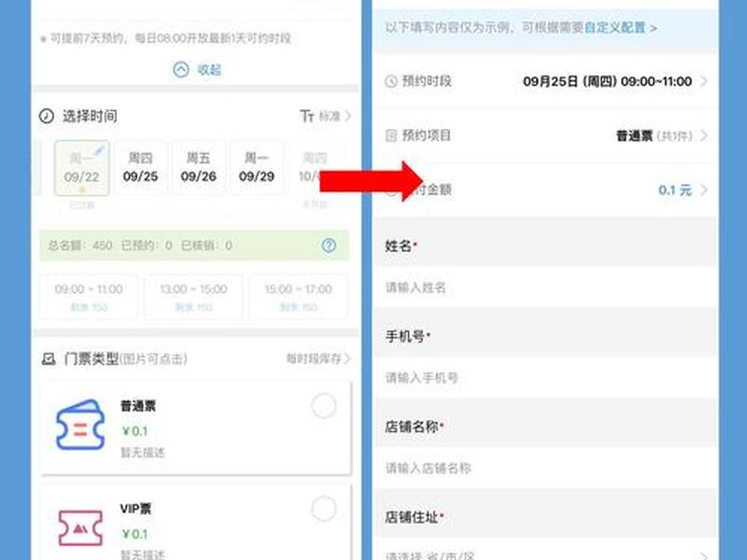This screenshot has height=560, width=747.
Task: Click the 普通票 ticket image
Action: [x=80, y=425]
